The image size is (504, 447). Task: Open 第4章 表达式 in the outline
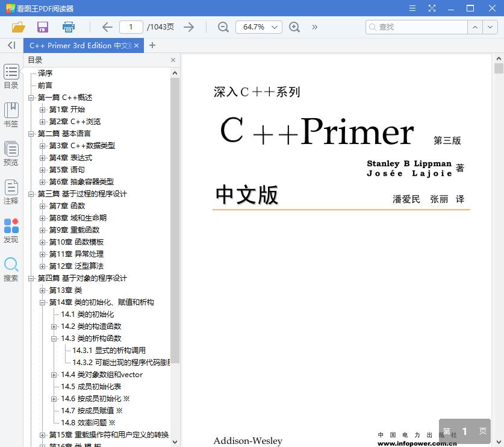point(70,158)
